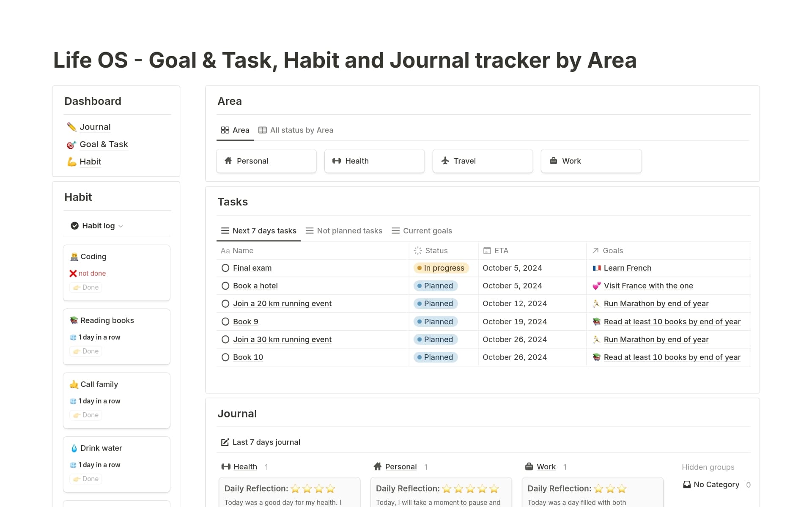Check off the Final exam task circle
The image size is (812, 507).
click(225, 268)
